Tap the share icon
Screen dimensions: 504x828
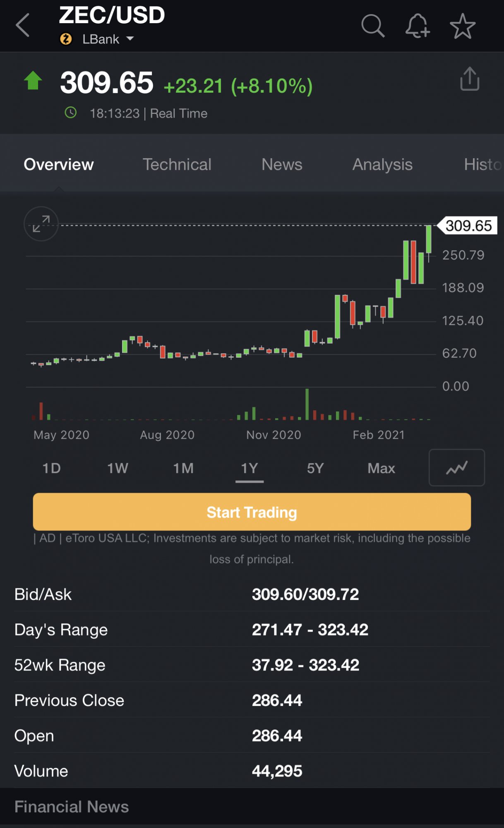click(x=470, y=79)
